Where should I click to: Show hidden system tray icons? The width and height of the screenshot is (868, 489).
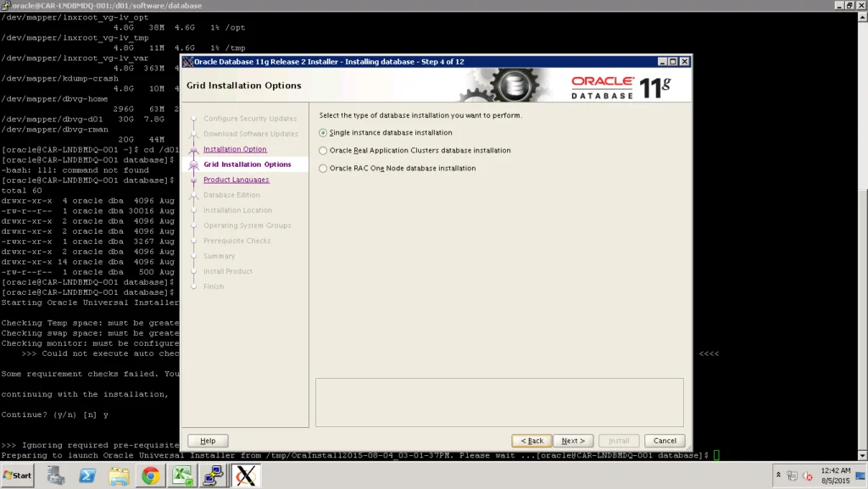pos(778,475)
